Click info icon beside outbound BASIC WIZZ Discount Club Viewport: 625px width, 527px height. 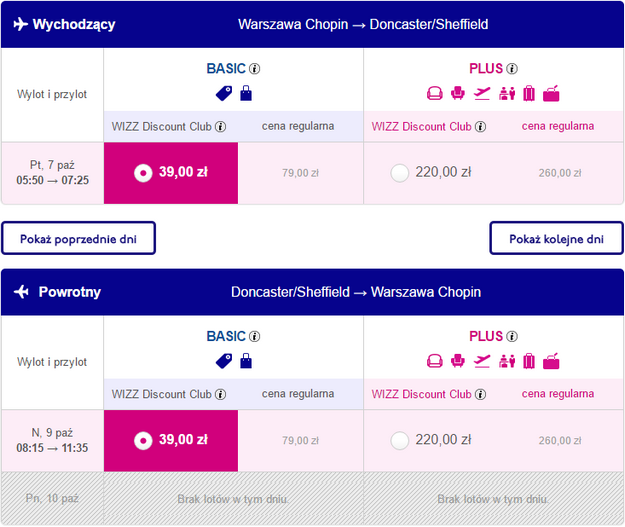(x=220, y=127)
